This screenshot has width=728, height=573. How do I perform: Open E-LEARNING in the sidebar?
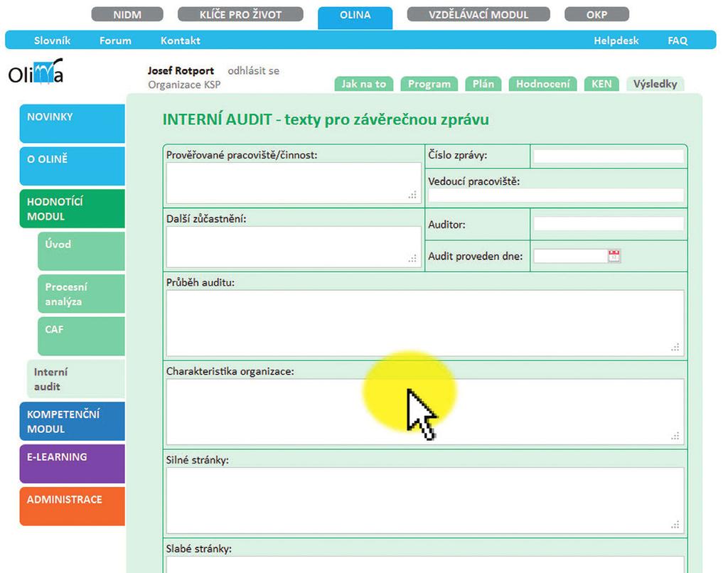tap(72, 464)
